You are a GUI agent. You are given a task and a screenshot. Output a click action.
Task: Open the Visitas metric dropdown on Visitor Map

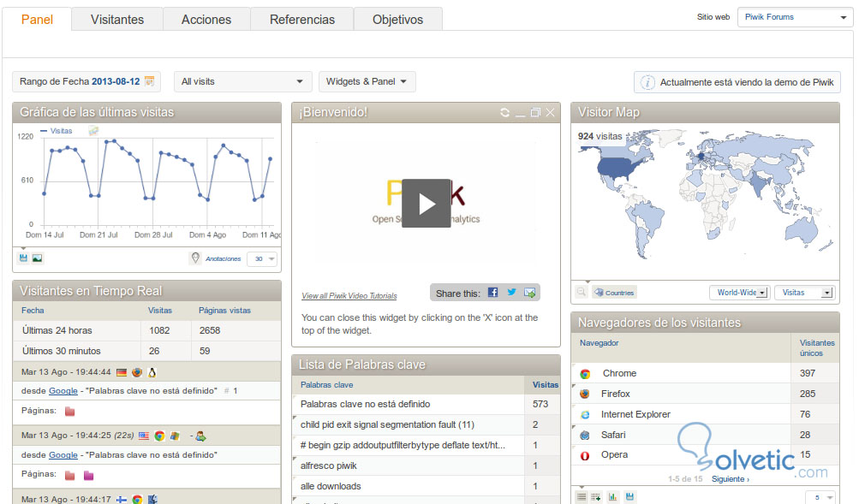coord(805,293)
